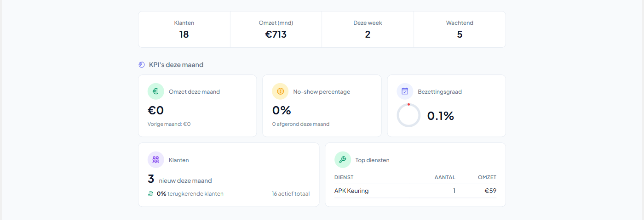The width and height of the screenshot is (644, 220).
Task: Open the Deze week tile showing 2
Action: tap(368, 29)
